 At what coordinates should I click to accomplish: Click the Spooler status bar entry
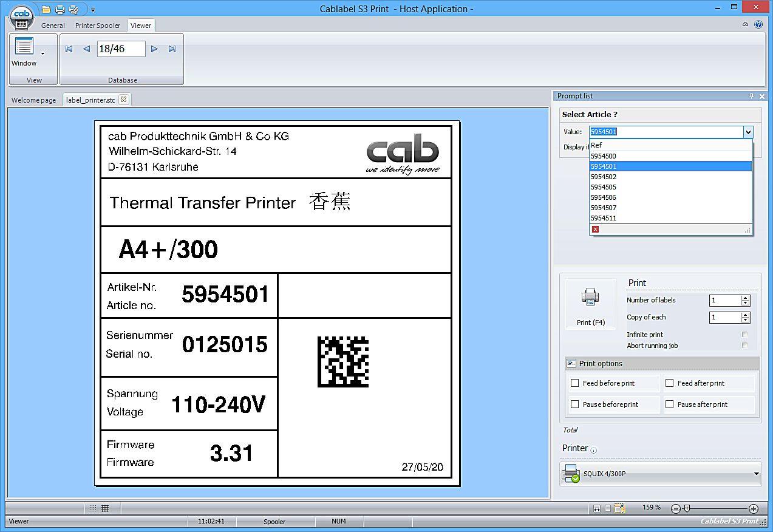coord(274,521)
